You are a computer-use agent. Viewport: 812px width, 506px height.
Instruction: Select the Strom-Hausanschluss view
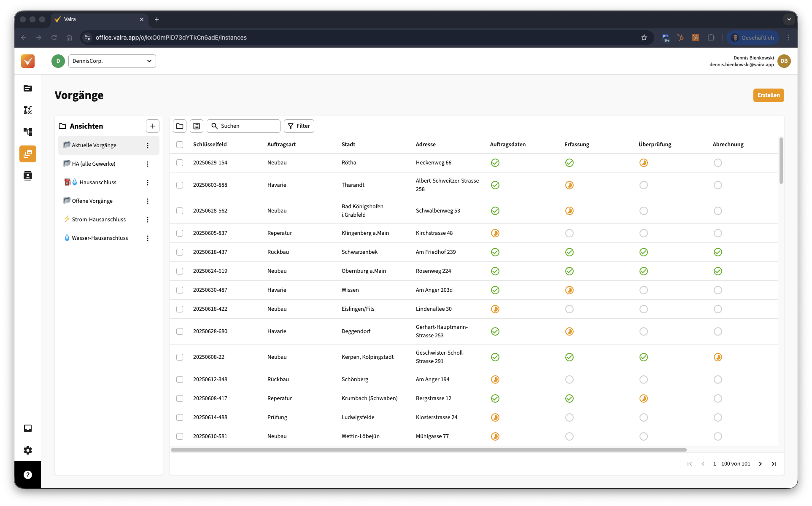[99, 220]
